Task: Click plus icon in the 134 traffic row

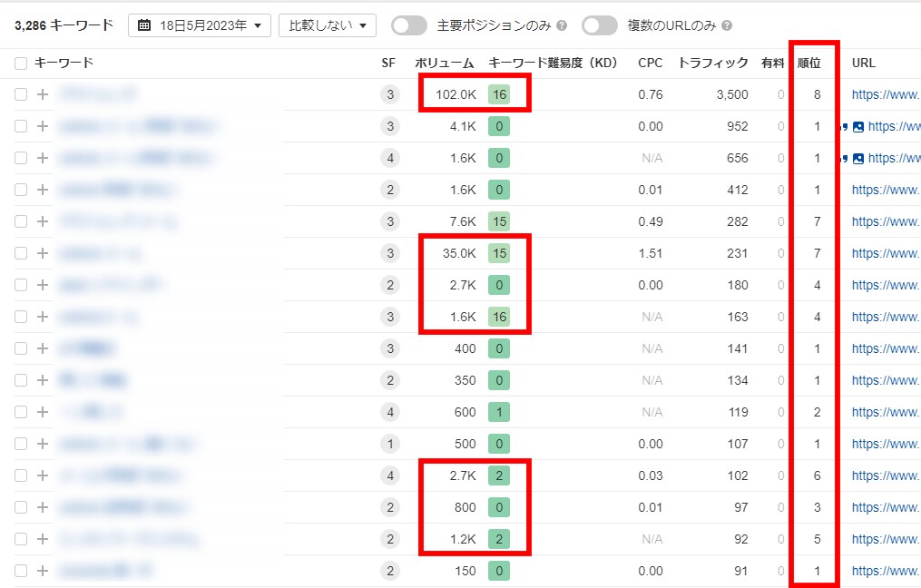Action: (43, 380)
